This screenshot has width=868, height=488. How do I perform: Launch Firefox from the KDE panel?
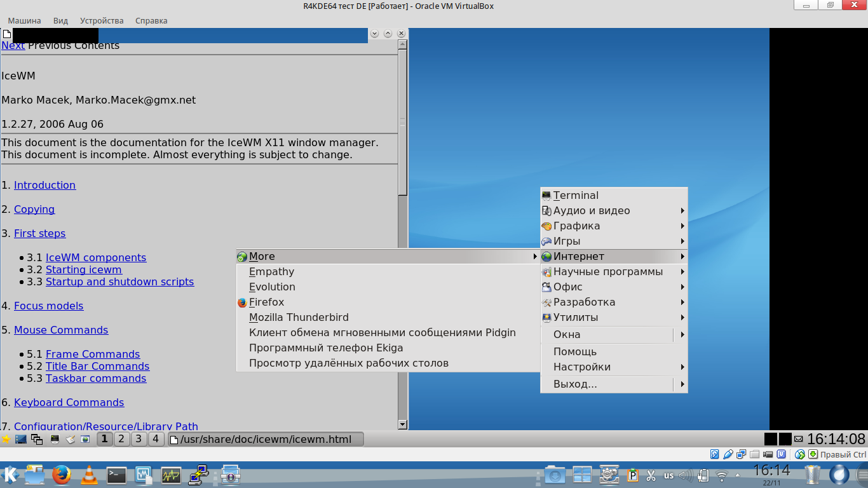coord(62,475)
